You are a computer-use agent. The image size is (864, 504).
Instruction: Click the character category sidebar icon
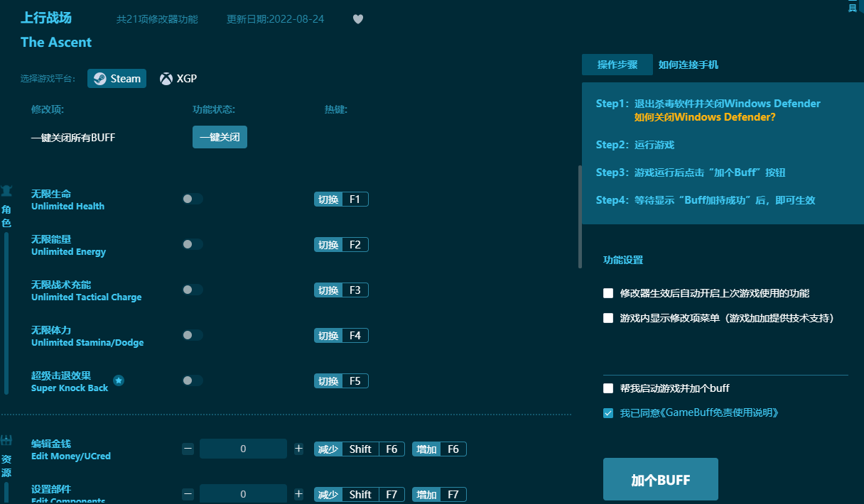6,190
